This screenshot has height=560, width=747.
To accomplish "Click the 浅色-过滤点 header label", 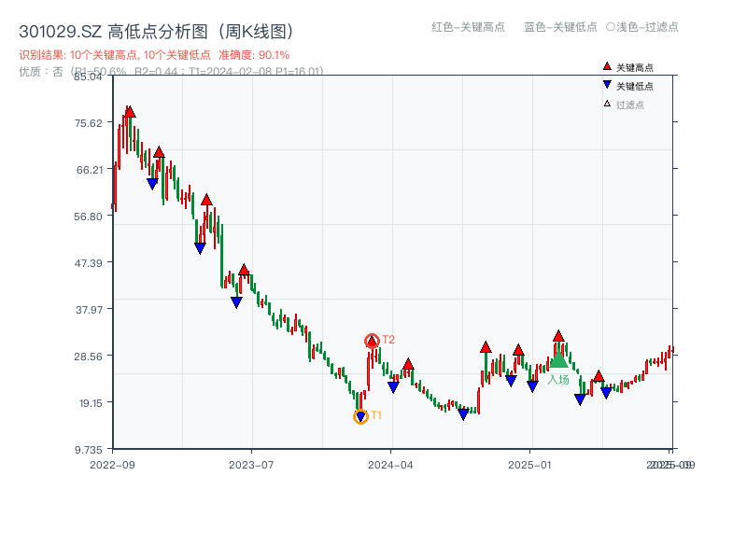I will (x=642, y=27).
